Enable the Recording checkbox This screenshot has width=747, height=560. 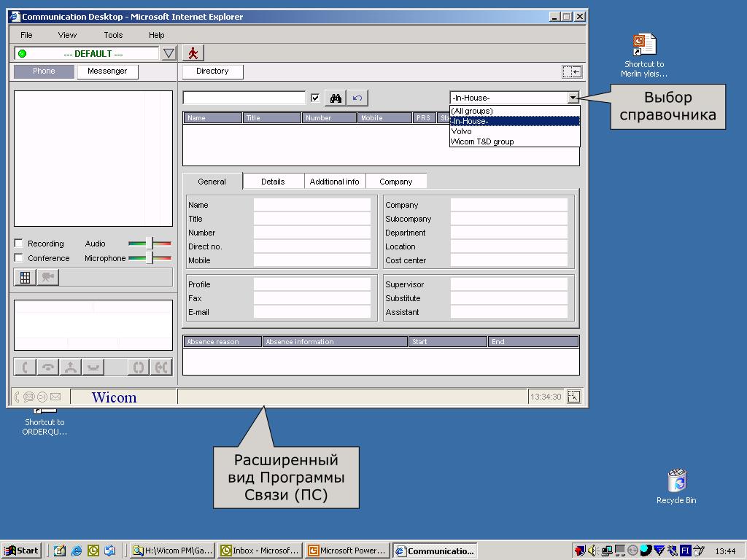click(19, 244)
